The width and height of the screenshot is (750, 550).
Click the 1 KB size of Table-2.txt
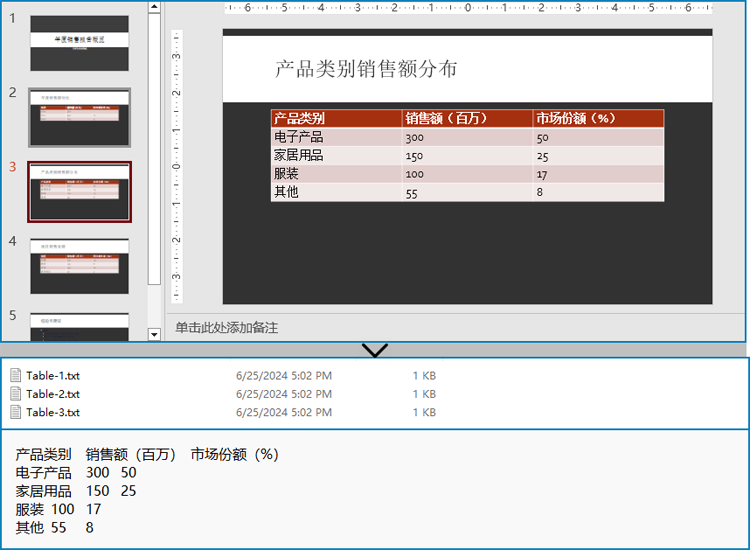pos(424,394)
